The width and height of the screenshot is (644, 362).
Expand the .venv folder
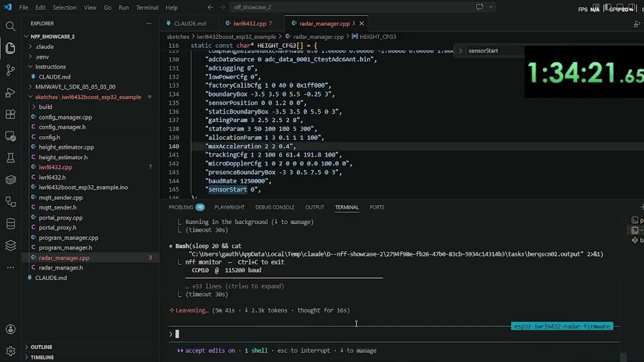point(42,57)
